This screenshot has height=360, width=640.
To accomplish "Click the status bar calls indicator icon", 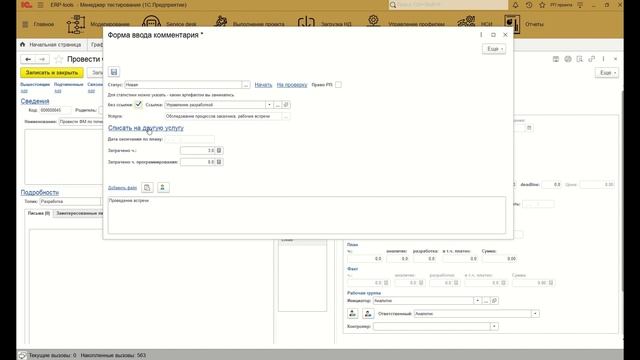I will (22, 356).
